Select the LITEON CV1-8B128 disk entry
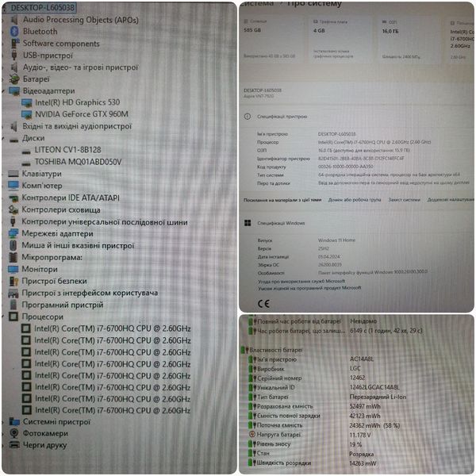Viewport: 476px width, 476px height. click(67, 150)
